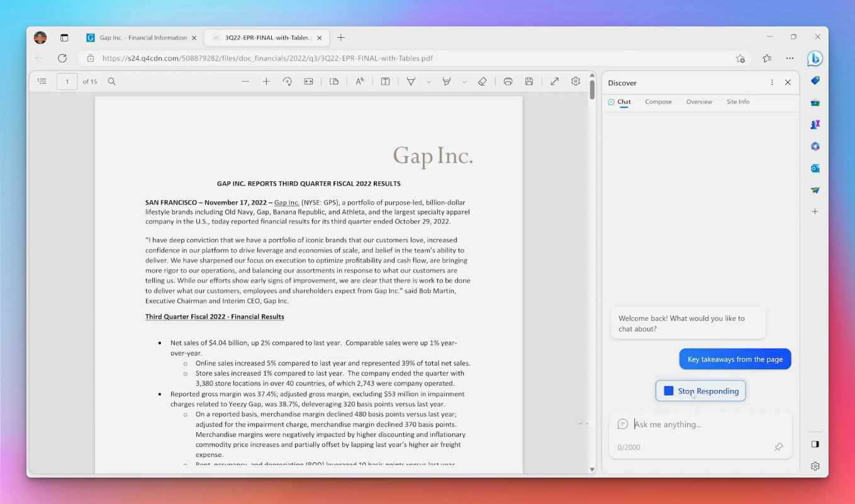
Task: Click the PDF scrollbar up arrow
Action: pyautogui.click(x=592, y=75)
